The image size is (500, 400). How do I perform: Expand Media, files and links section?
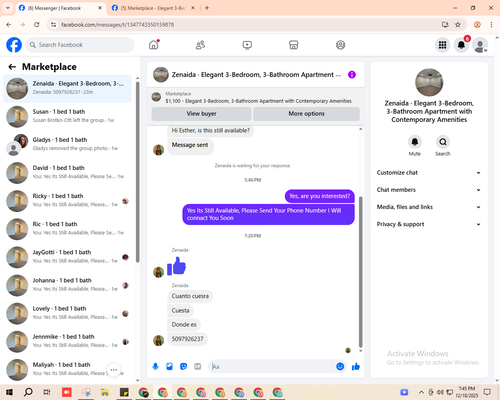(429, 207)
